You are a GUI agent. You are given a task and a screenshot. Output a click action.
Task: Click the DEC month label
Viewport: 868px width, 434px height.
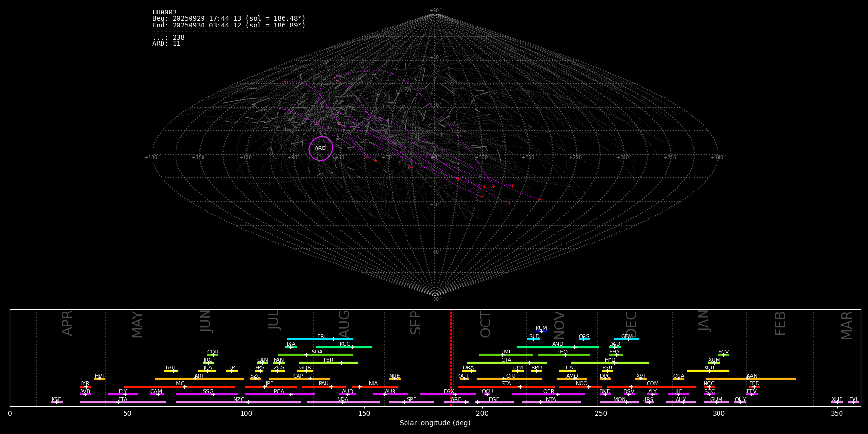pyautogui.click(x=631, y=325)
